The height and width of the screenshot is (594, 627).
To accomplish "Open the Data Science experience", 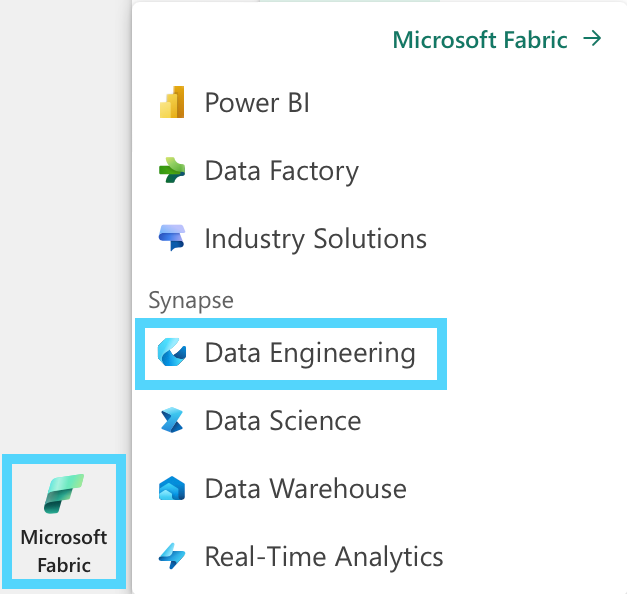I will pos(283,421).
